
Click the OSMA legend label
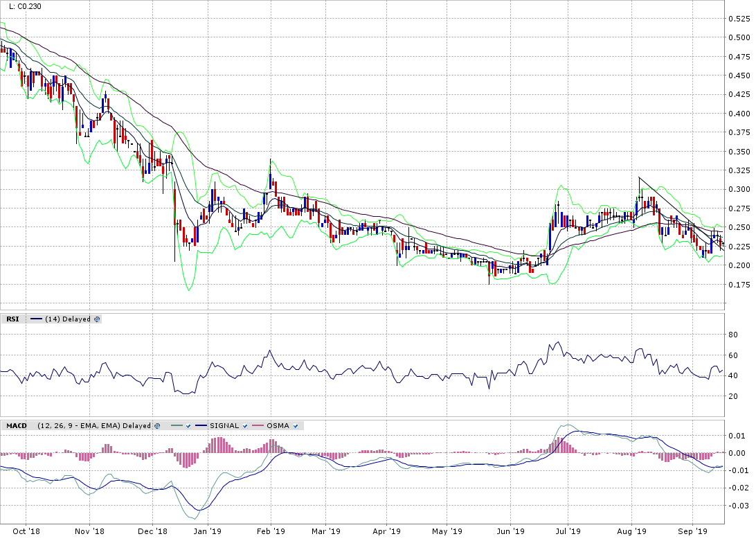click(278, 426)
